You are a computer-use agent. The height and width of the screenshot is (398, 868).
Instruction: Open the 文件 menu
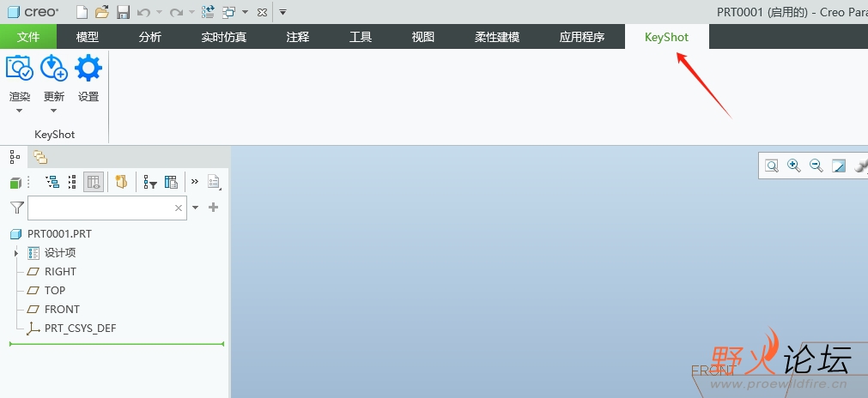[x=28, y=37]
